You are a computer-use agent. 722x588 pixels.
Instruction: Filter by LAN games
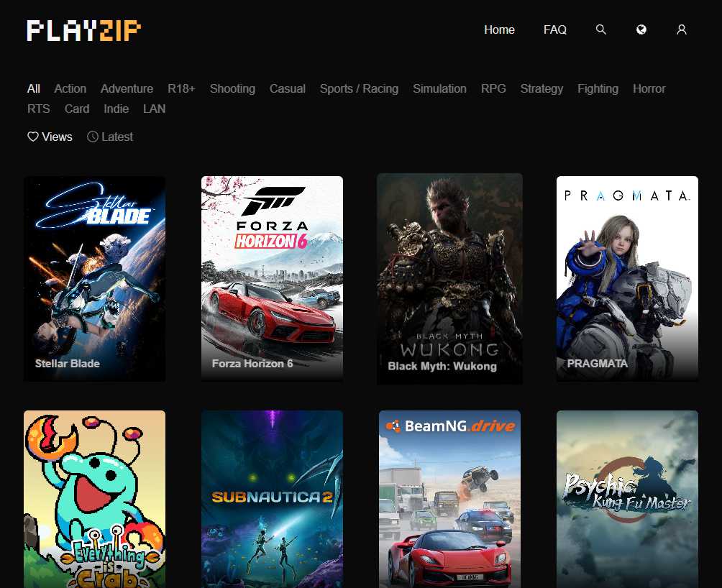coord(155,109)
